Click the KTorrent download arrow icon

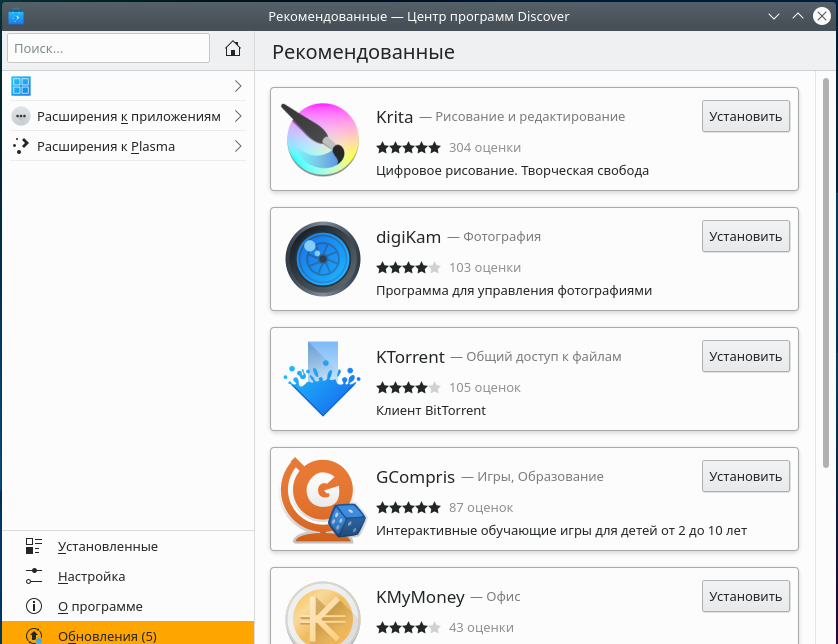(322, 379)
